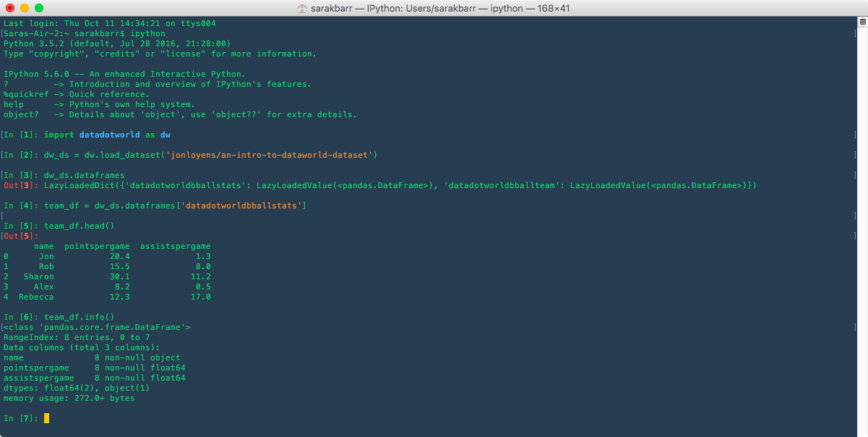Image resolution: width=868 pixels, height=437 pixels.
Task: Click the 'Out[3]:' output label
Action: click(x=21, y=185)
